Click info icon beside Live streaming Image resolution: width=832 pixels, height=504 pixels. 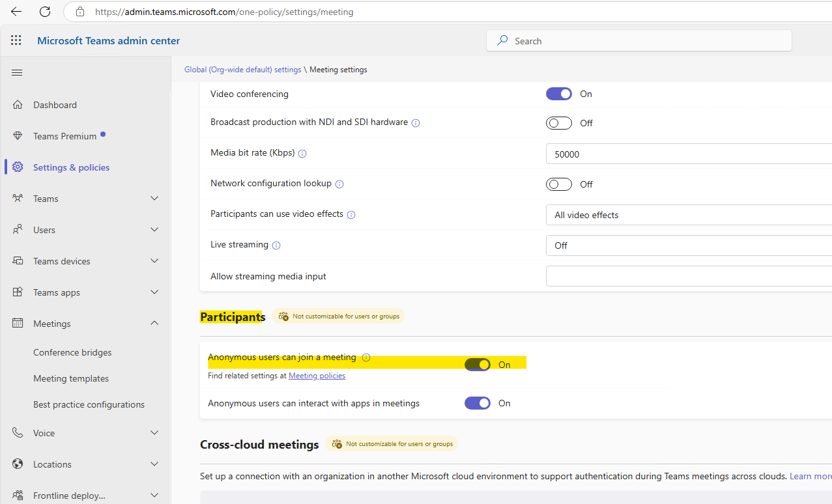(x=276, y=245)
